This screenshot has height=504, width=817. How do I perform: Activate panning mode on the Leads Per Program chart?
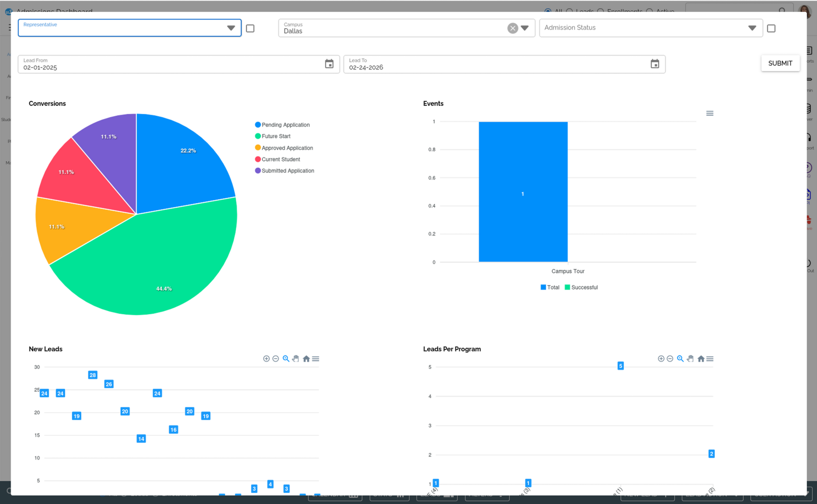pos(690,358)
